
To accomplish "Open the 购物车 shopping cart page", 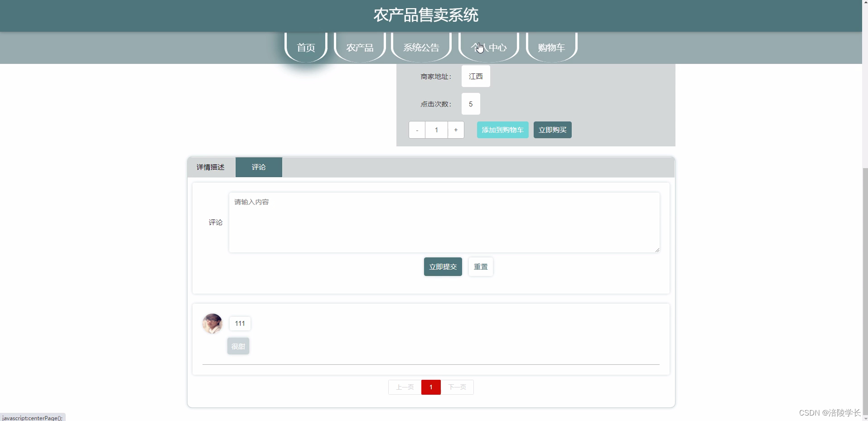I will pos(551,47).
